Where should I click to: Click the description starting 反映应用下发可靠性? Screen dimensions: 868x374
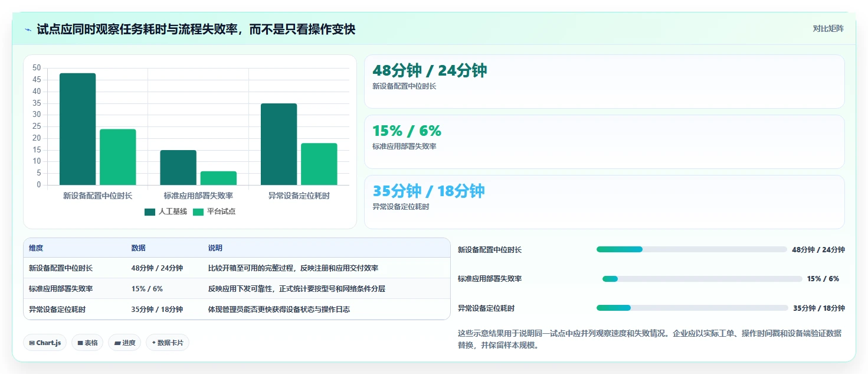click(x=297, y=289)
